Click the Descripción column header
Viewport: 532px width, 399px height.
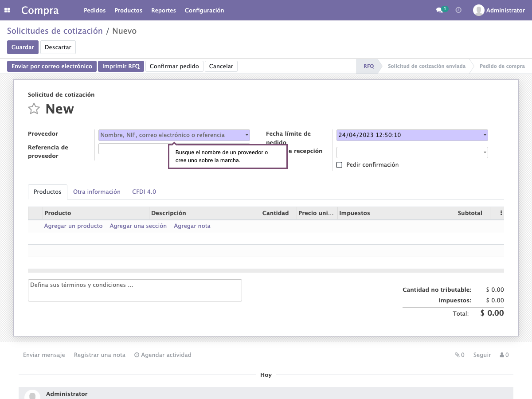coord(203,213)
